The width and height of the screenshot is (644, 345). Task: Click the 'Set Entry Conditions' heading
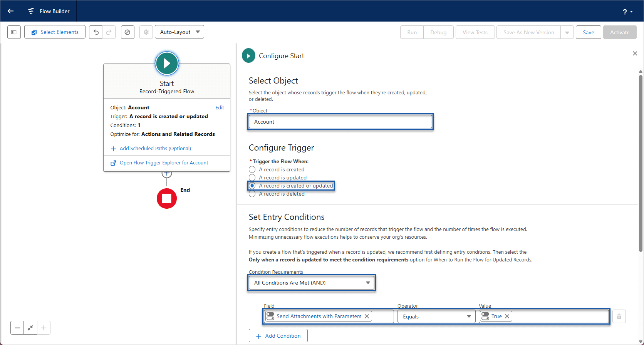coord(287,217)
